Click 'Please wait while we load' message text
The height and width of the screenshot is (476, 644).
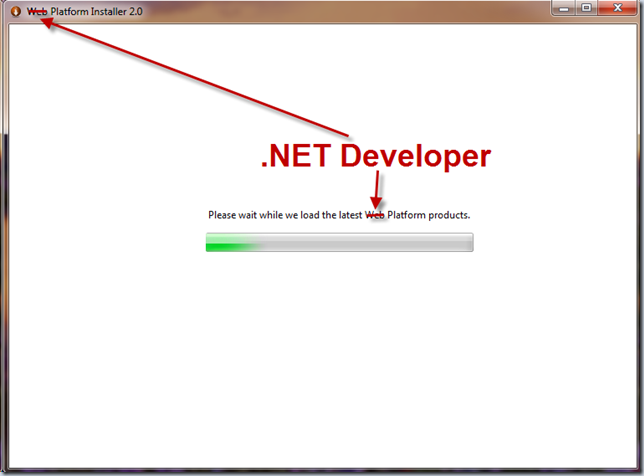pos(339,215)
